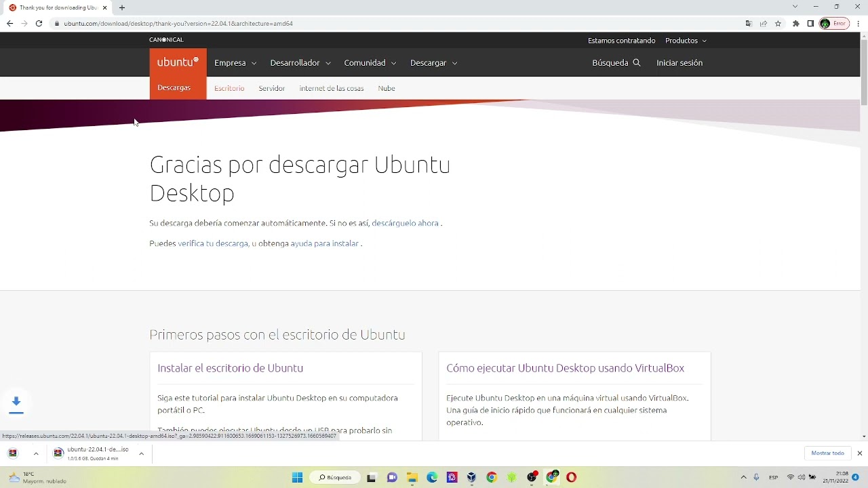Click the ESP language indicator

pyautogui.click(x=773, y=477)
